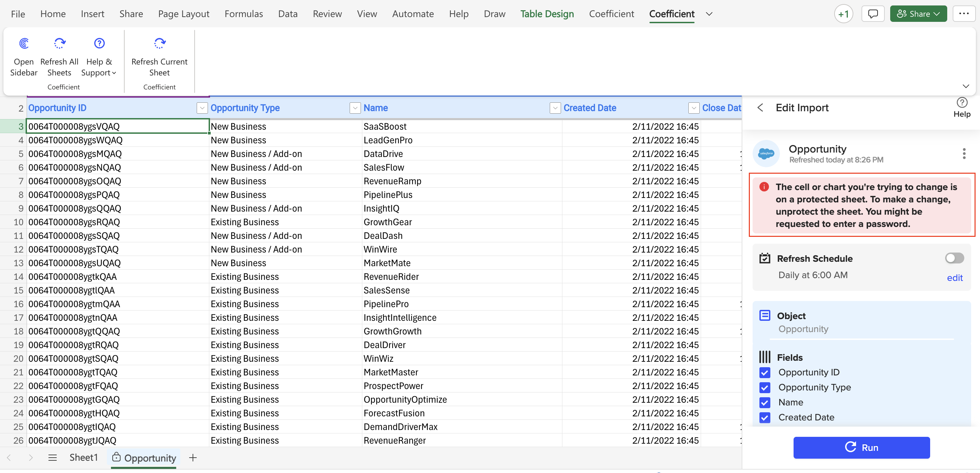Open the all sheets list icon
This screenshot has height=473, width=980.
[x=53, y=457]
